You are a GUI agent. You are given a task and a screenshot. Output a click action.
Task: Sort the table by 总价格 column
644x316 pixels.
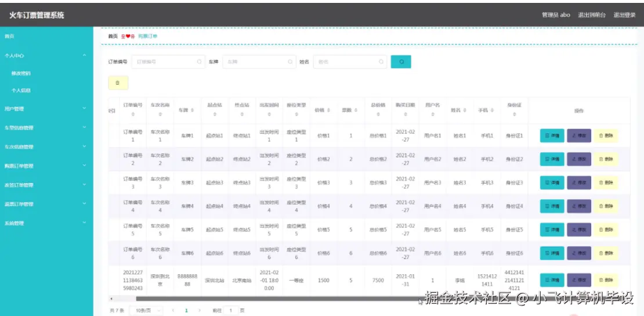click(x=378, y=115)
